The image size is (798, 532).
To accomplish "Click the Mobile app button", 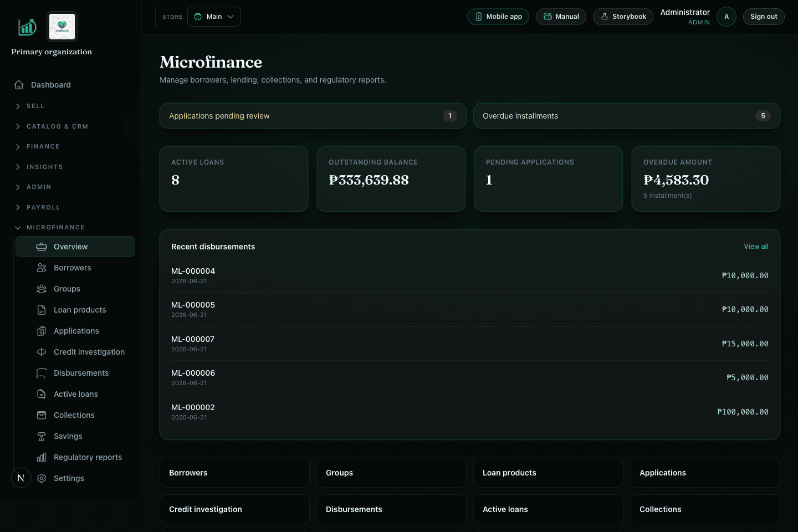I will 498,17.
